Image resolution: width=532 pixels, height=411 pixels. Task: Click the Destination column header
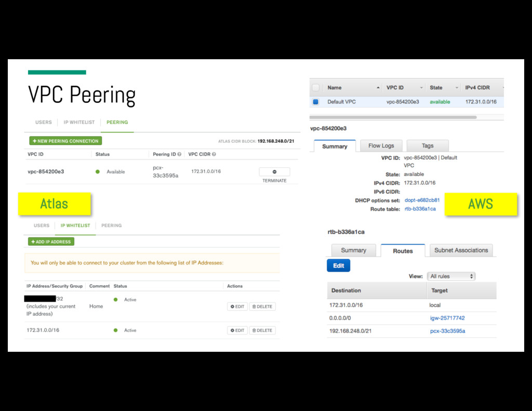pos(346,290)
